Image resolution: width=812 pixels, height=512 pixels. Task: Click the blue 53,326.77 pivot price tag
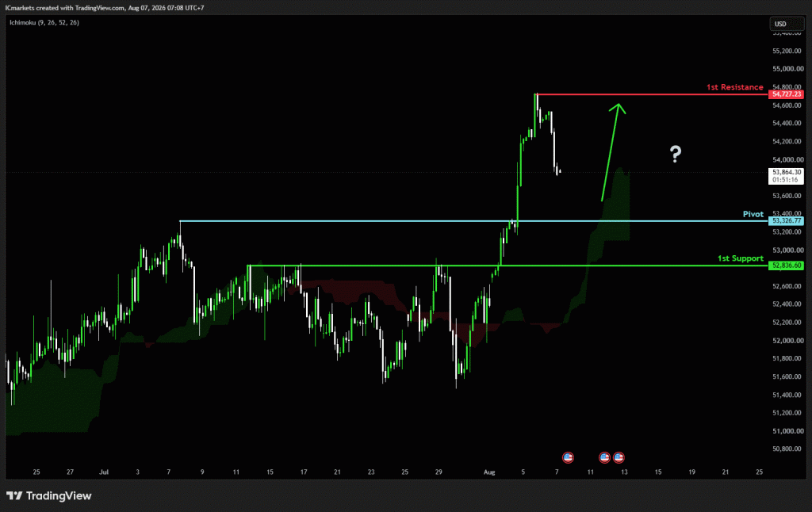pyautogui.click(x=786, y=221)
